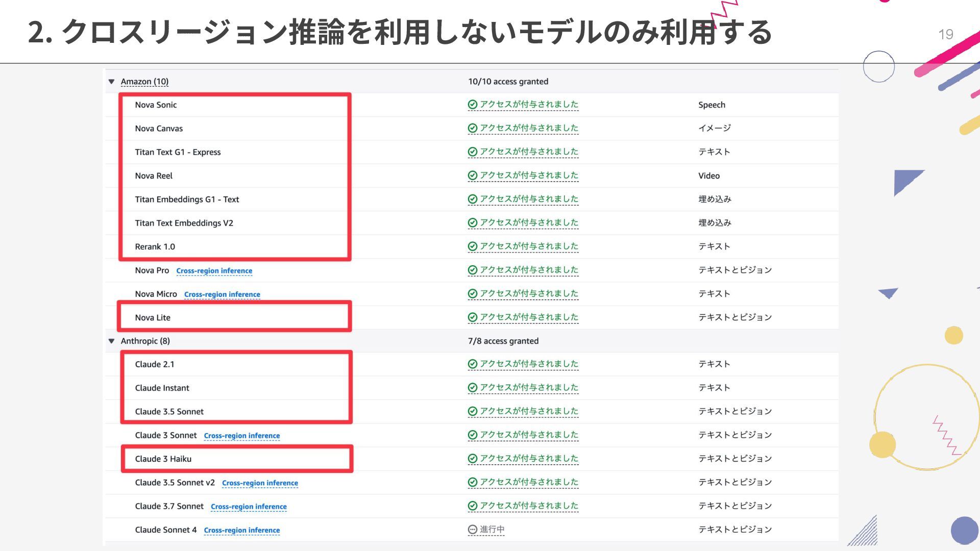Click the 埋め込み modality for Titan Text Embeddings V2
This screenshot has width=980, height=551.
point(715,223)
